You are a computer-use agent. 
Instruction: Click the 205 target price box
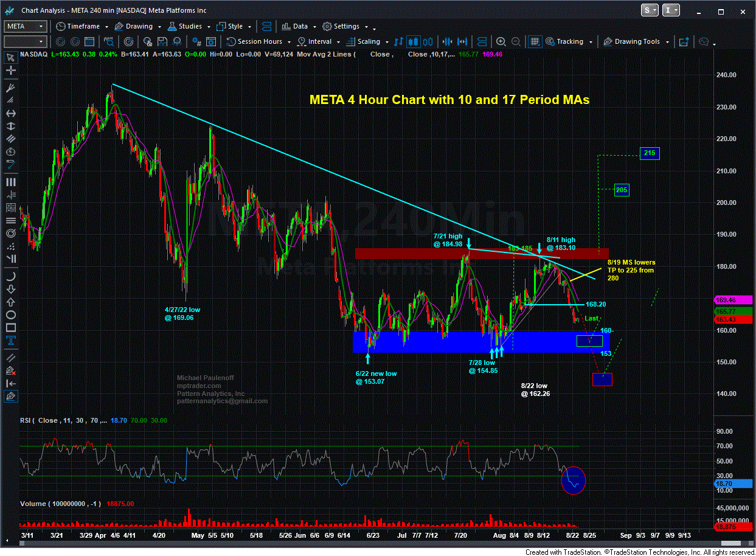click(621, 190)
